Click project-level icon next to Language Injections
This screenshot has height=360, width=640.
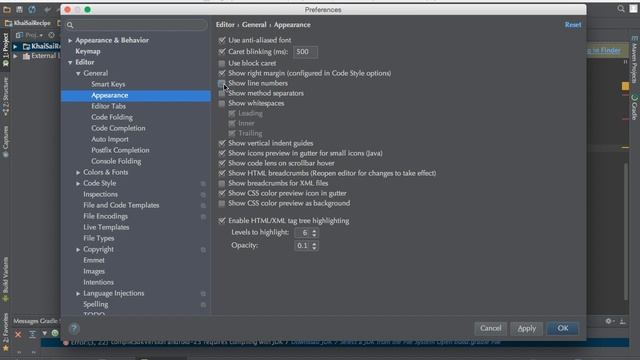pos(203,294)
